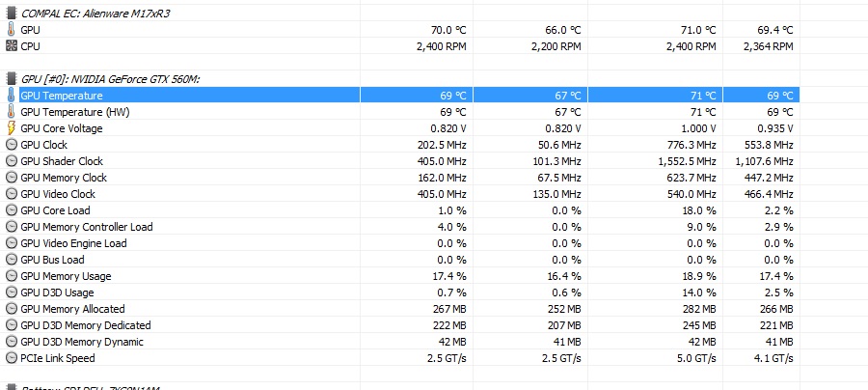Click the round icon beside GPU Shader Clock

pyautogui.click(x=11, y=161)
